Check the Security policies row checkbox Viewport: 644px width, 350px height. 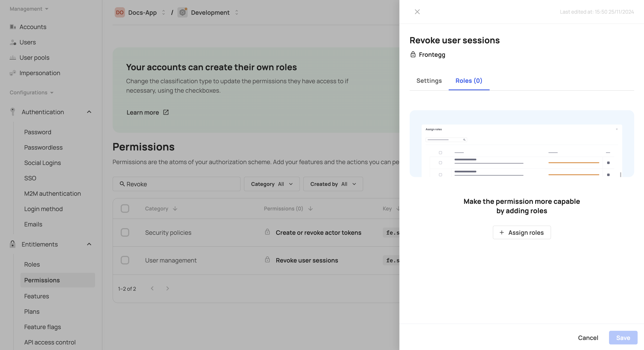coord(125,232)
